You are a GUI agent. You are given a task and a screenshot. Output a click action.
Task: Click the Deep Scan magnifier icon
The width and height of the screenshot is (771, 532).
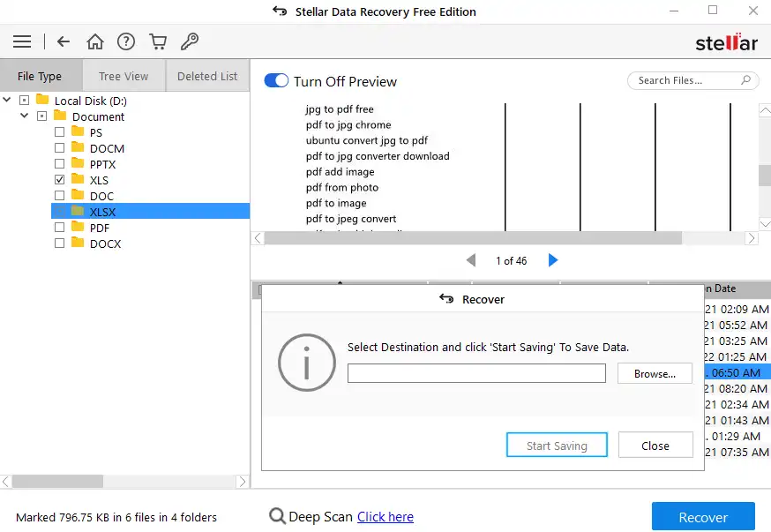pyautogui.click(x=277, y=516)
